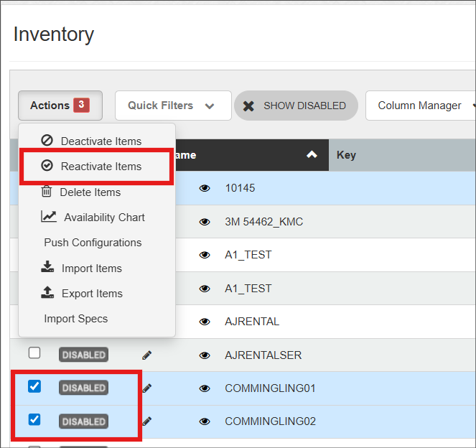Select Reactivate Items from the menu
476x448 pixels.
click(101, 167)
